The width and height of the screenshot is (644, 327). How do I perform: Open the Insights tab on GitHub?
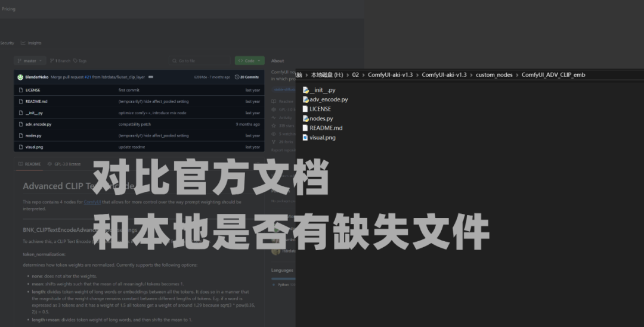[31, 43]
